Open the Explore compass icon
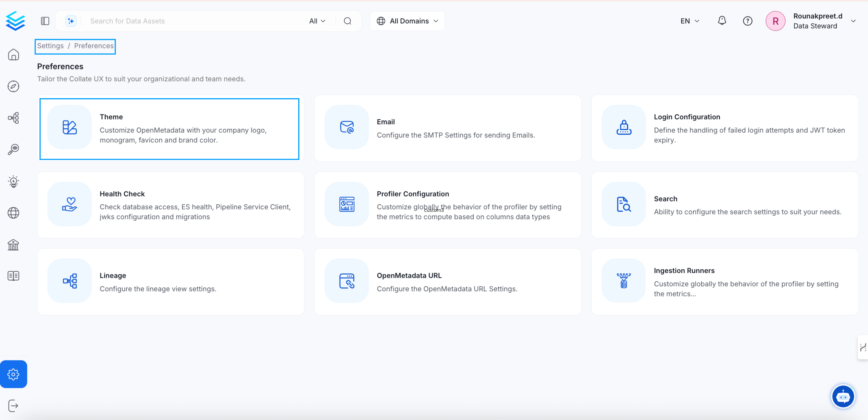The width and height of the screenshot is (868, 420). (14, 86)
